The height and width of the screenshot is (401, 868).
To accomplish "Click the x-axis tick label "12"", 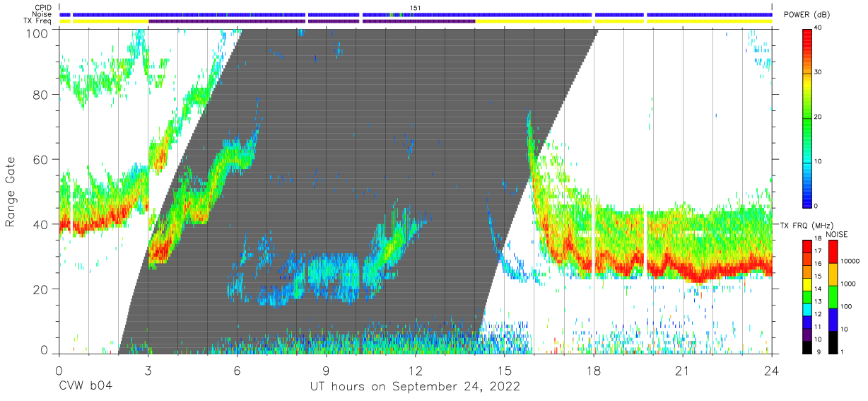I will coord(416,370).
